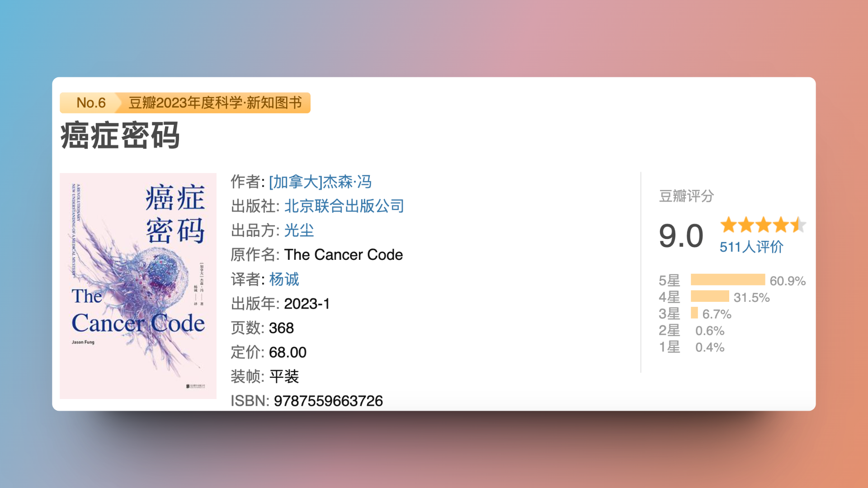868x488 pixels.
Task: Click the ISBN number 9787559663726
Action: 328,401
